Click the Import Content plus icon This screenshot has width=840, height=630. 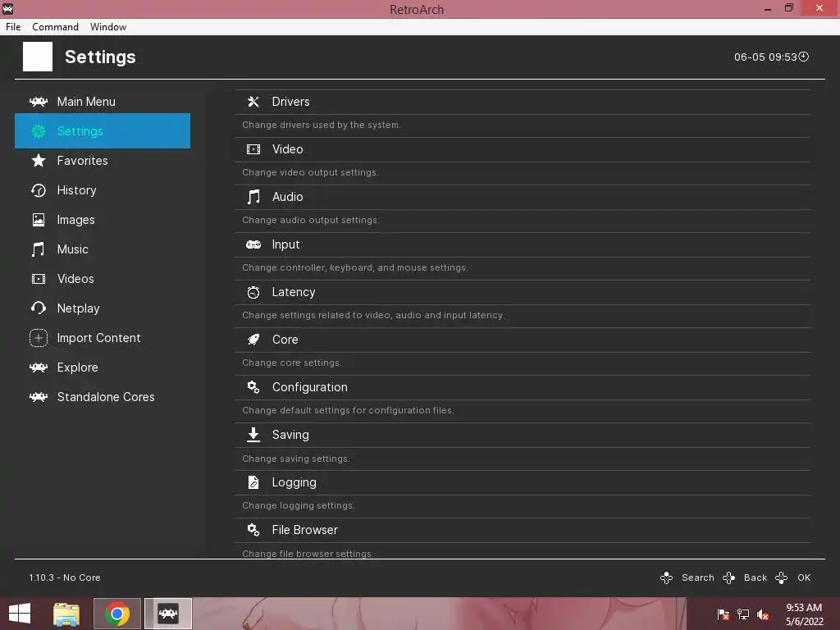[39, 337]
